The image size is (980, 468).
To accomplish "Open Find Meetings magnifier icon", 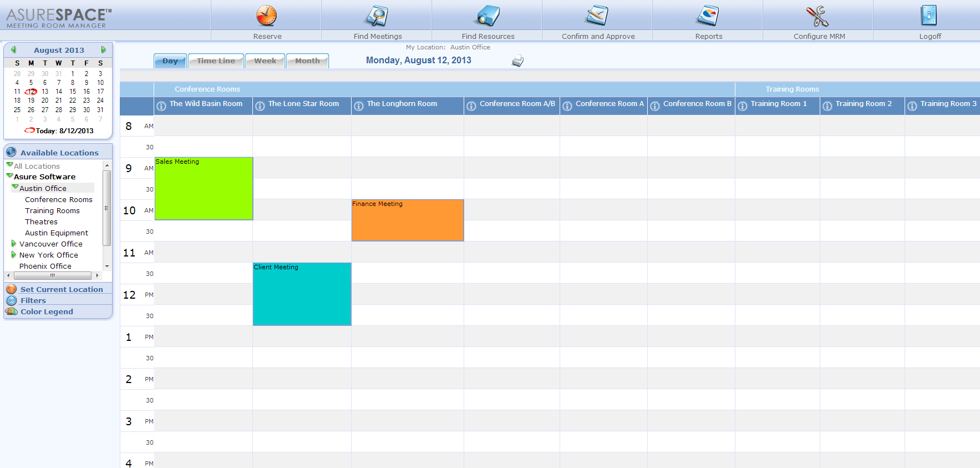I will [377, 16].
